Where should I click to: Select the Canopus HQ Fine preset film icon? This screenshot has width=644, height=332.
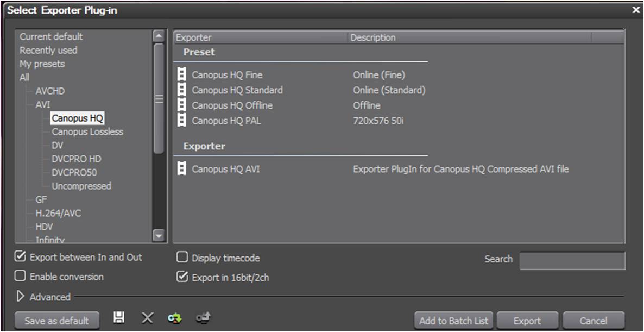click(182, 75)
